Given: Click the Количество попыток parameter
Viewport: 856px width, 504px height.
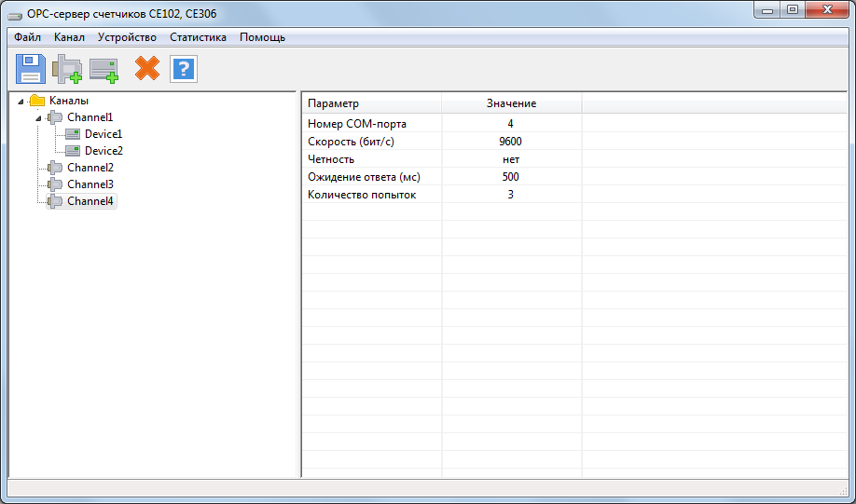Looking at the screenshot, I should pyautogui.click(x=362, y=195).
